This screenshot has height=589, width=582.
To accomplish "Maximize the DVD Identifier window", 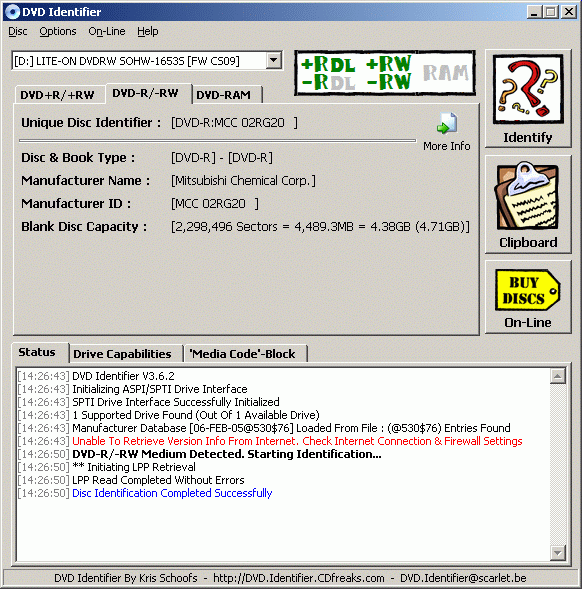I will 551,12.
